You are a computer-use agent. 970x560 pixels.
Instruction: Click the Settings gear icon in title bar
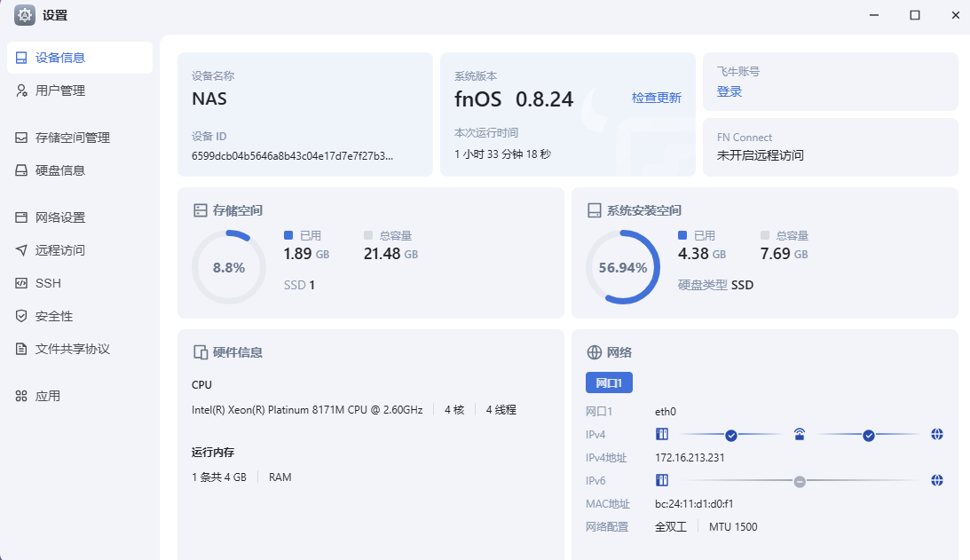25,15
